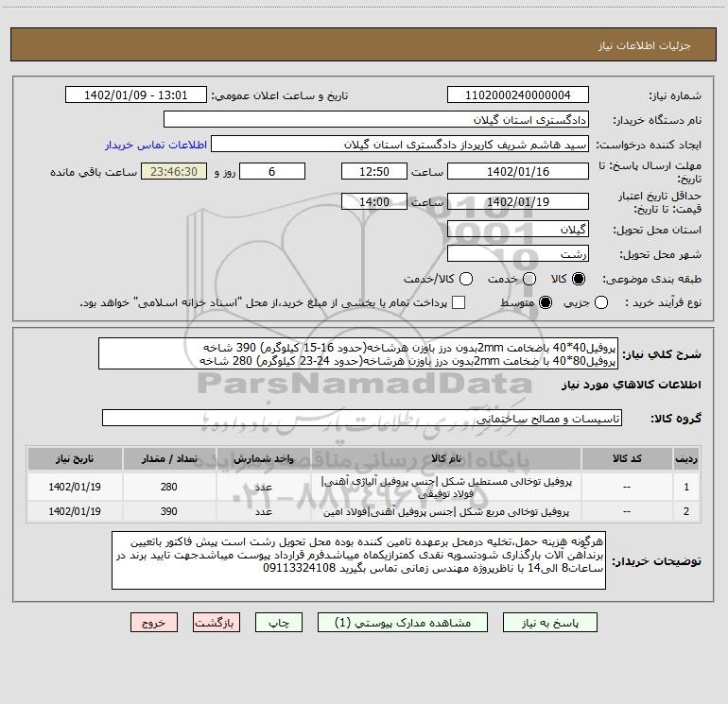Choose the جزیی purchase type radio
The height and width of the screenshot is (704, 728).
coord(601,302)
